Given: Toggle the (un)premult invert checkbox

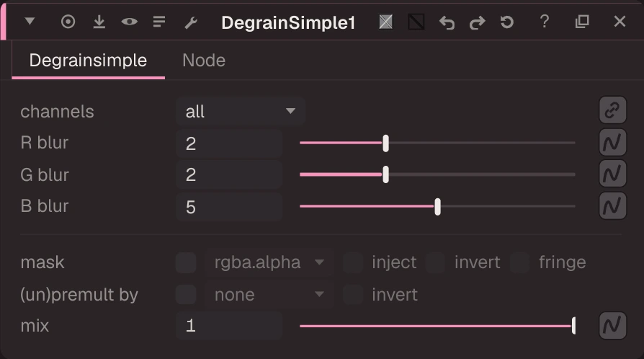Looking at the screenshot, I should [x=353, y=294].
